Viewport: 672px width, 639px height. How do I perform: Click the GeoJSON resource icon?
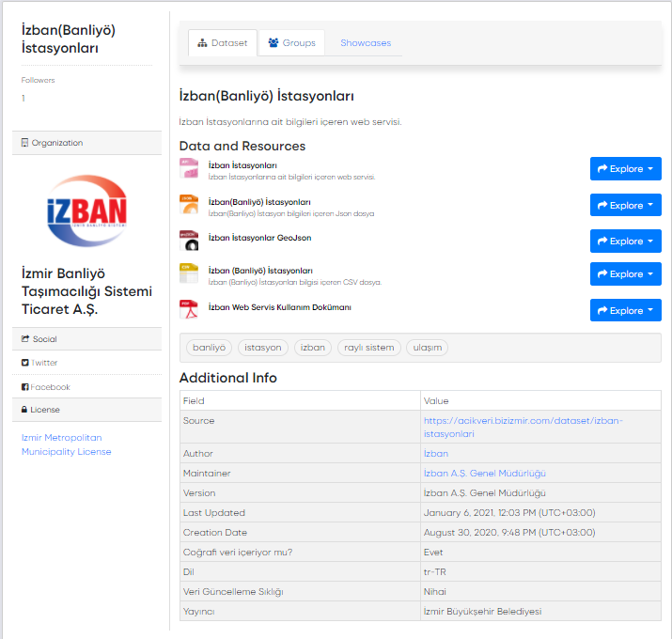(x=189, y=241)
